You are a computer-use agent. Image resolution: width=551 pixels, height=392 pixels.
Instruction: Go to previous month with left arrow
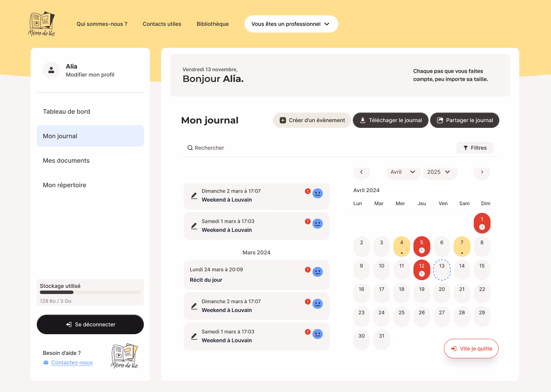[362, 172]
